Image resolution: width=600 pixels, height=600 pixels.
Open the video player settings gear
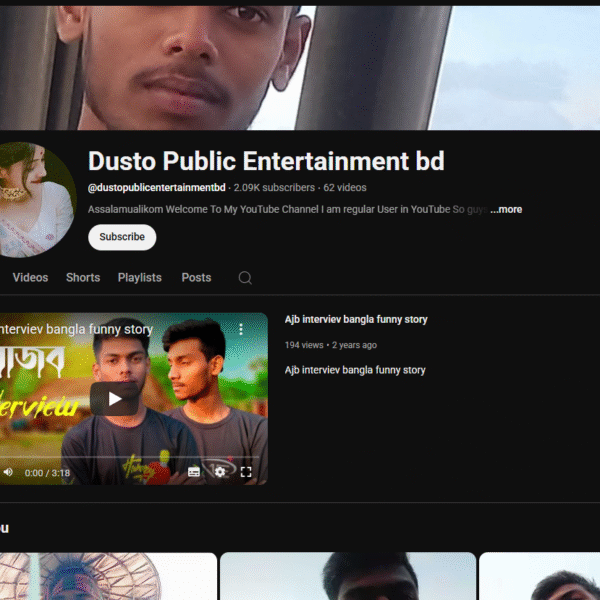220,472
